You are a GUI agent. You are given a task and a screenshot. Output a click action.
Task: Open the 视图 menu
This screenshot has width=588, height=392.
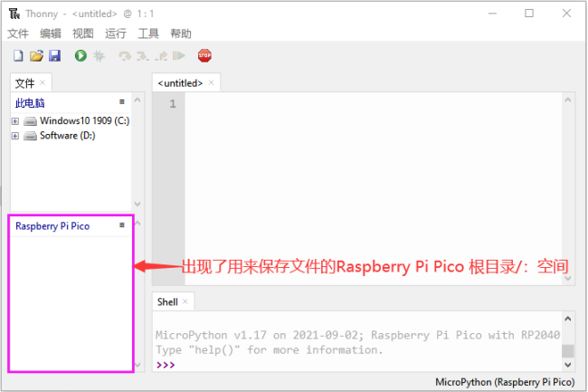83,33
